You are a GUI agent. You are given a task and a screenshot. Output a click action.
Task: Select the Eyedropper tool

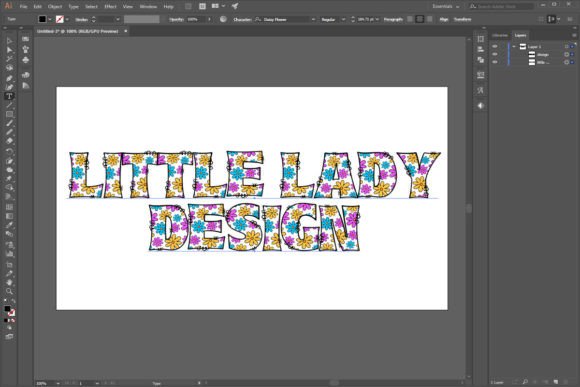(x=9, y=225)
